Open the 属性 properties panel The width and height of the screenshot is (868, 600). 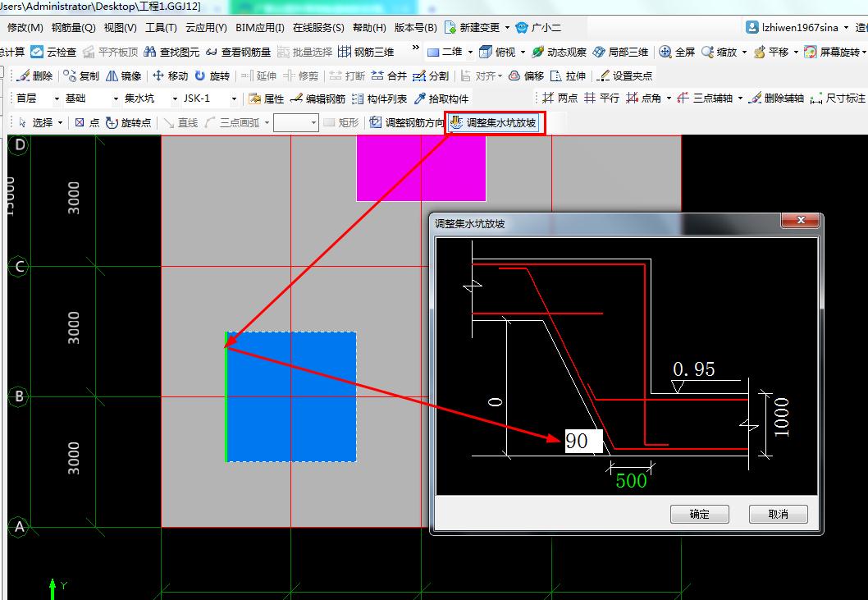[x=267, y=98]
